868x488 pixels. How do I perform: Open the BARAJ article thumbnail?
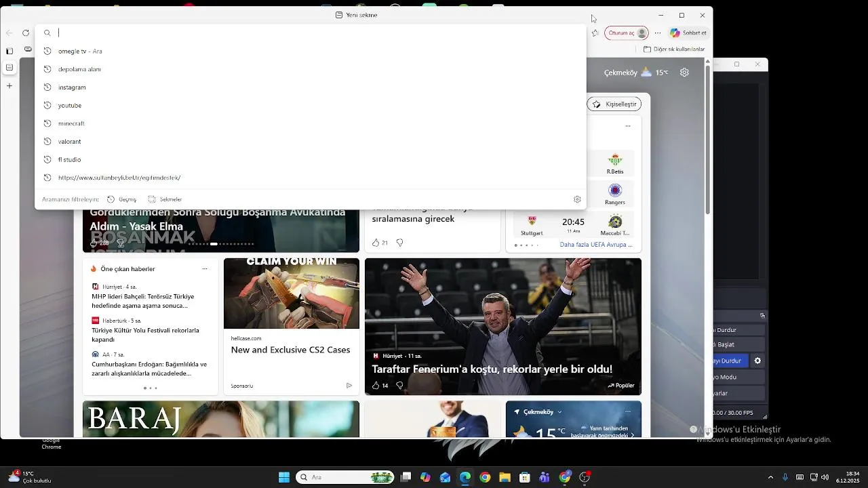point(221,420)
